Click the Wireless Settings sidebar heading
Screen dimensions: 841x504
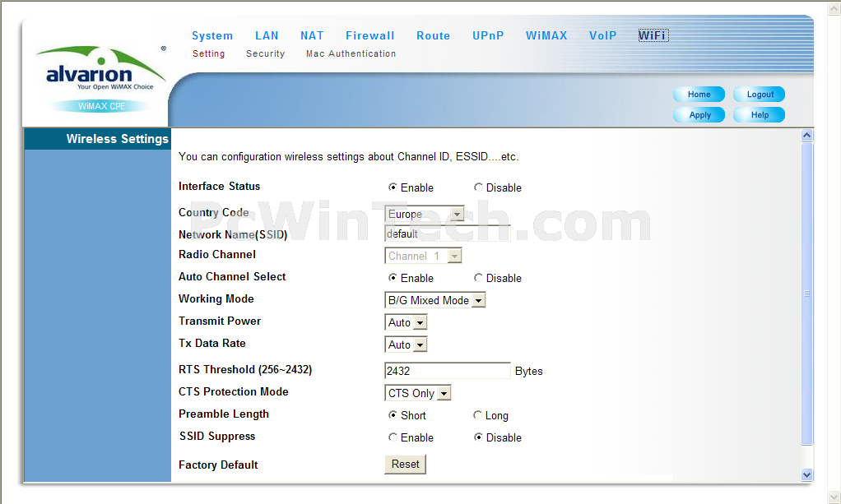(117, 139)
